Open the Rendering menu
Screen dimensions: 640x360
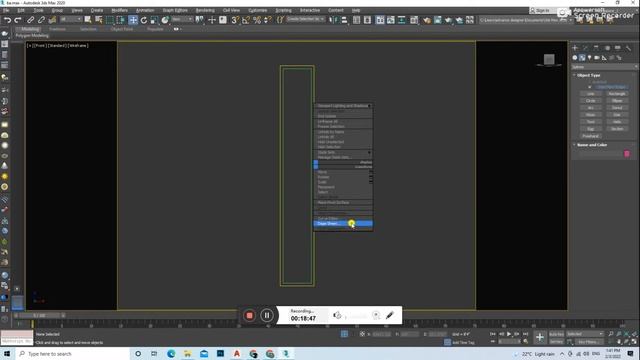205,10
